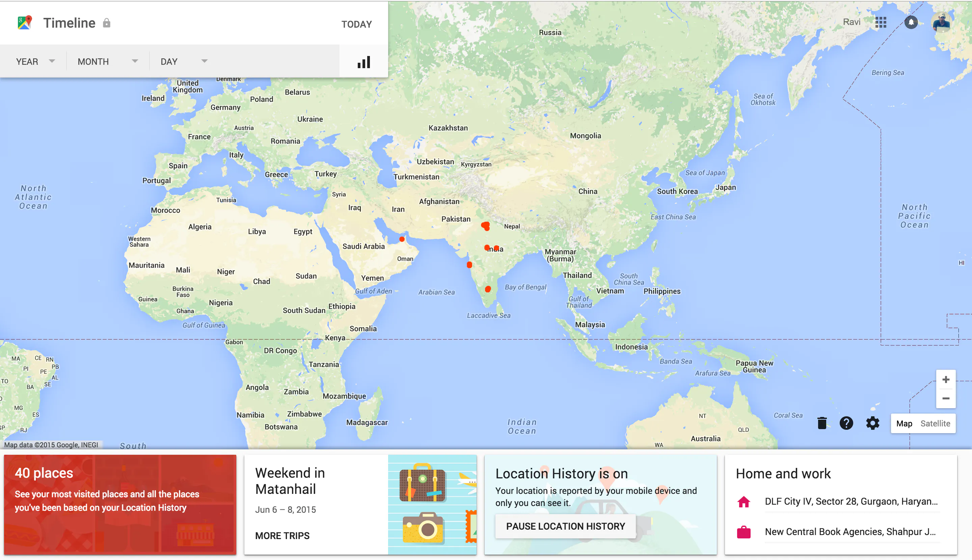Click the Algeria map label
972x560 pixels.
point(200,227)
